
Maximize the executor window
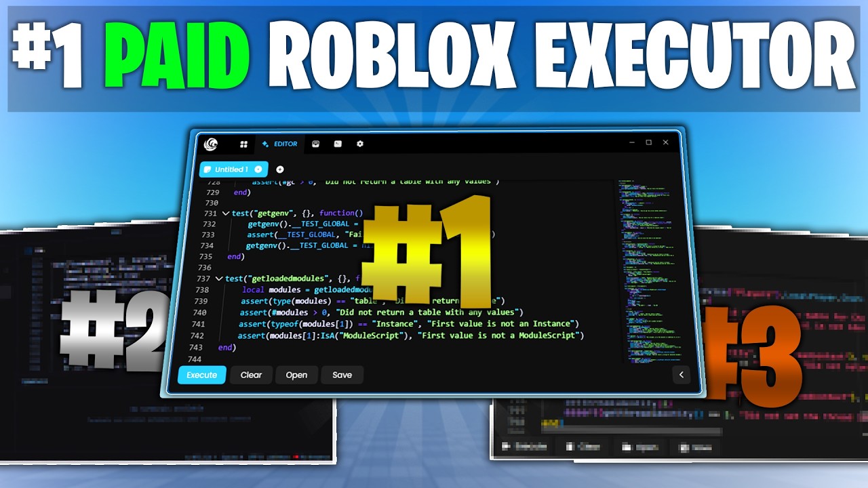point(648,142)
